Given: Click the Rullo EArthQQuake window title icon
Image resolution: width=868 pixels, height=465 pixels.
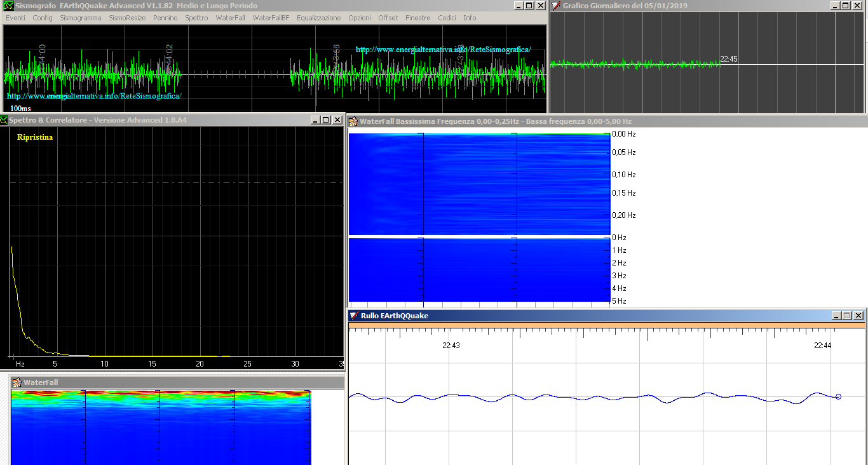Looking at the screenshot, I should (x=354, y=316).
